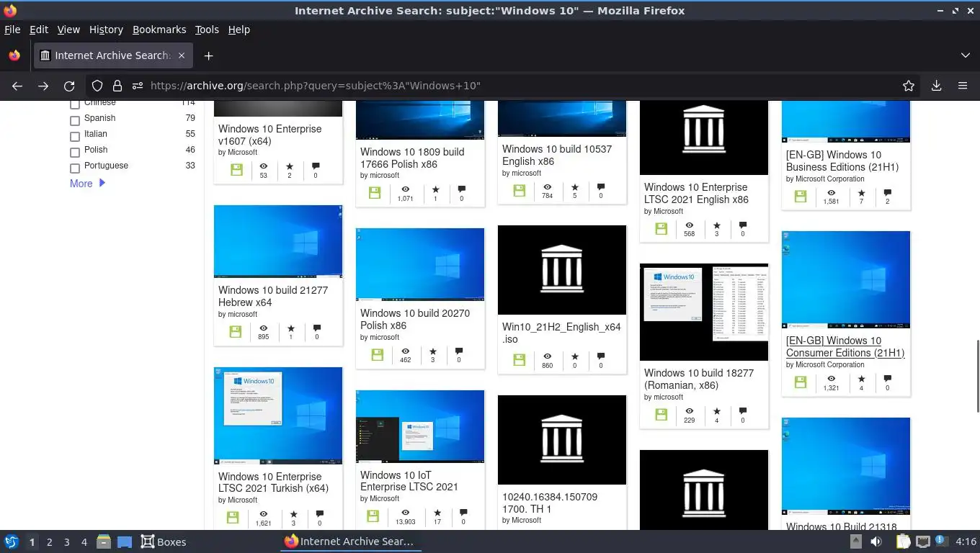Open the File menu

pos(12,30)
